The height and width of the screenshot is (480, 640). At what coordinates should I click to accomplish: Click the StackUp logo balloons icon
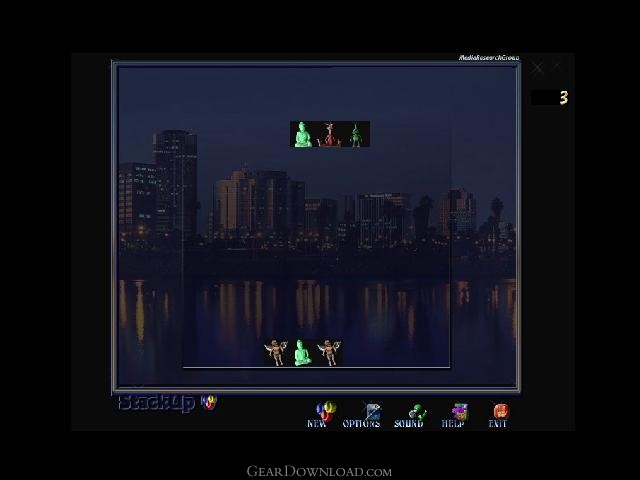(209, 402)
